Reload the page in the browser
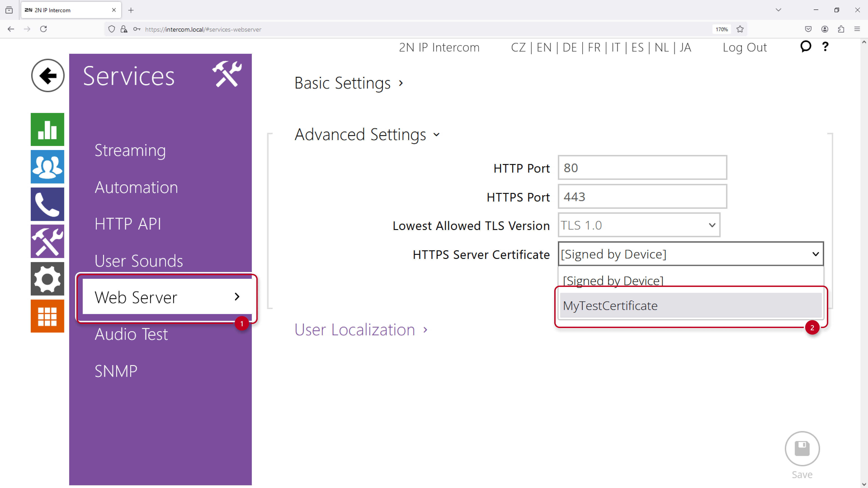 coord(43,29)
